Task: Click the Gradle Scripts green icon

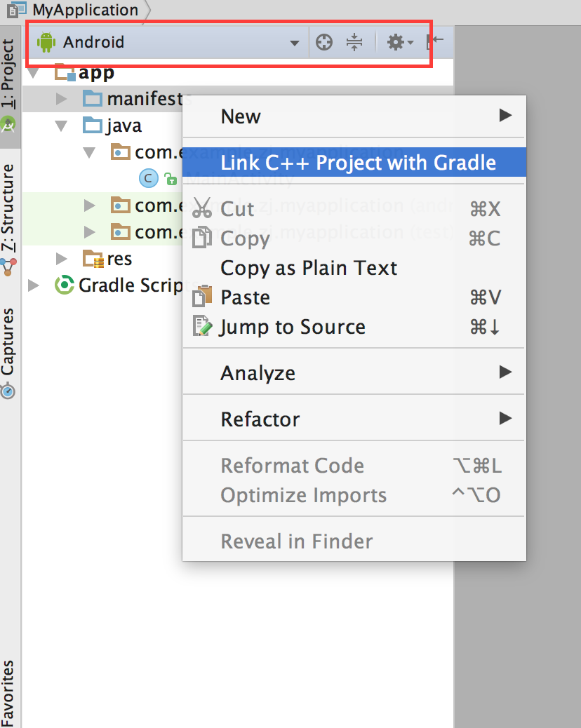Action: click(x=65, y=285)
